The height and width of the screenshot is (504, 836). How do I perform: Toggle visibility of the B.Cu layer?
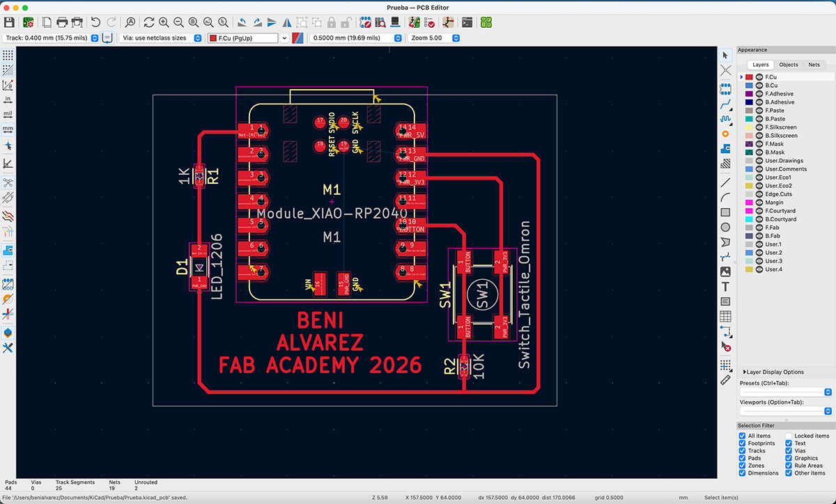759,85
